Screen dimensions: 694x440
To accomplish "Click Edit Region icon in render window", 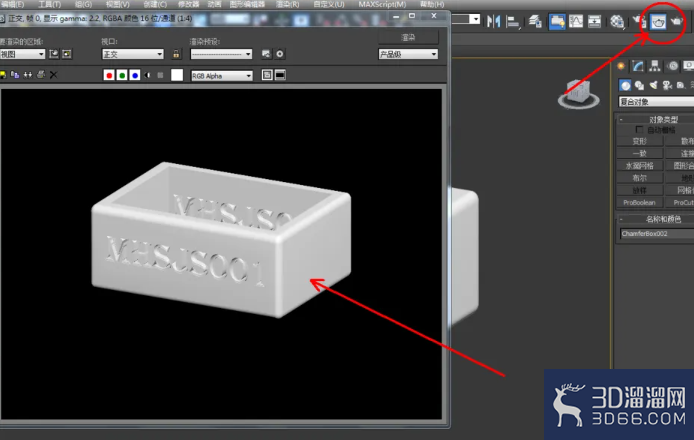I will click(54, 54).
